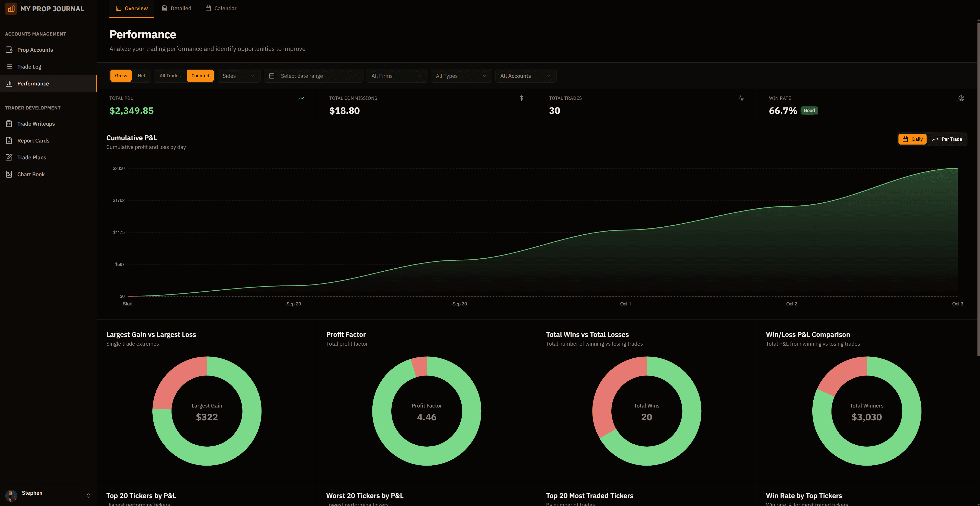
Task: Open Chart Book in the sidebar
Action: 31,174
